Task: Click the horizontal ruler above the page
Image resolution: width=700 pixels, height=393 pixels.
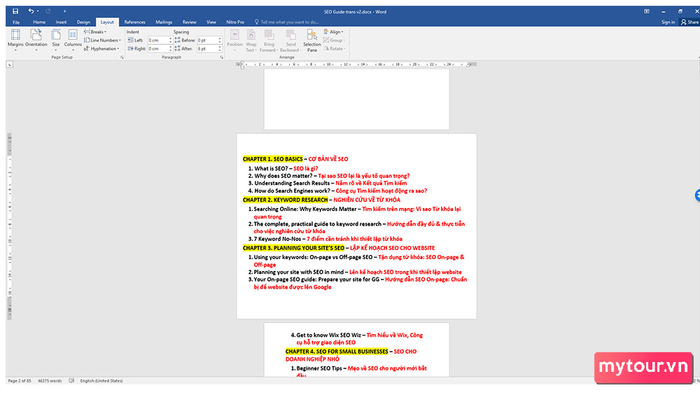Action: (356, 64)
